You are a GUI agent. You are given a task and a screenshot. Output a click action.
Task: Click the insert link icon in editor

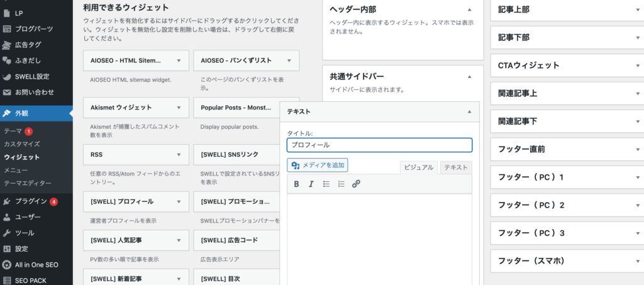[x=356, y=184]
